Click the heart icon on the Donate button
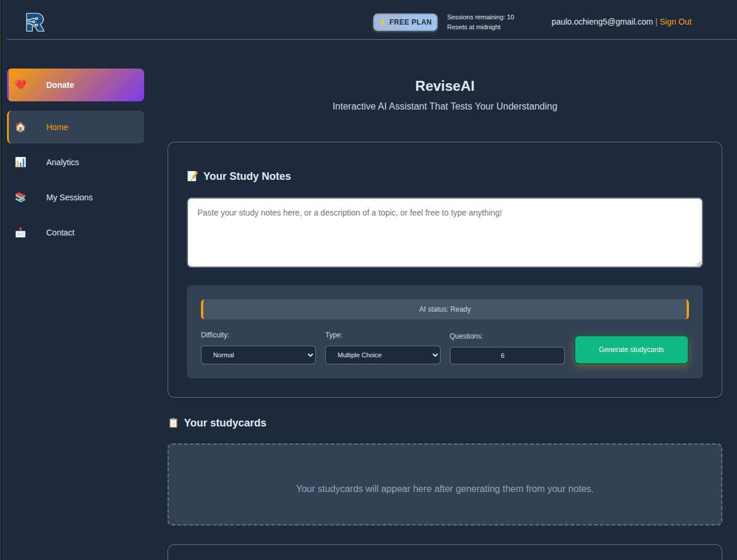Screen dimensions: 737x560 coord(21,84)
